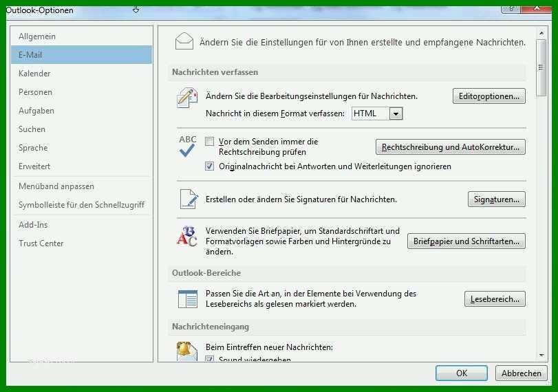Open the Sprache options page
558x392 pixels.
pos(81,148)
